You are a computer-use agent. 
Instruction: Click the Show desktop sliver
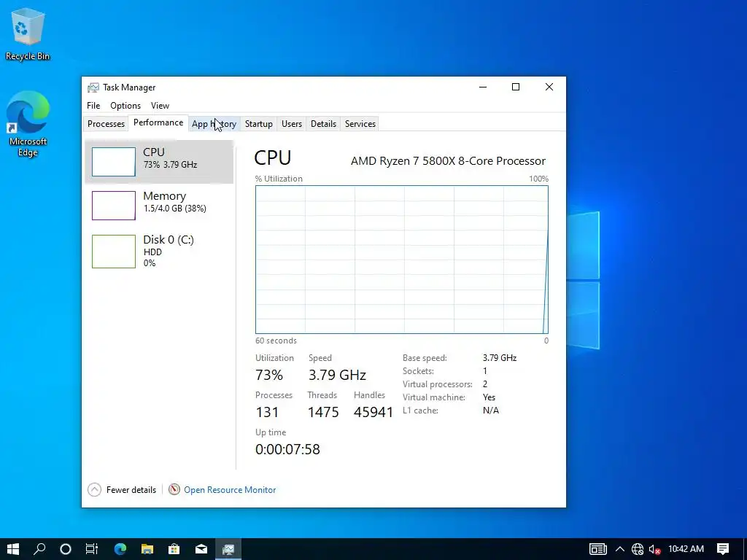coord(745,549)
